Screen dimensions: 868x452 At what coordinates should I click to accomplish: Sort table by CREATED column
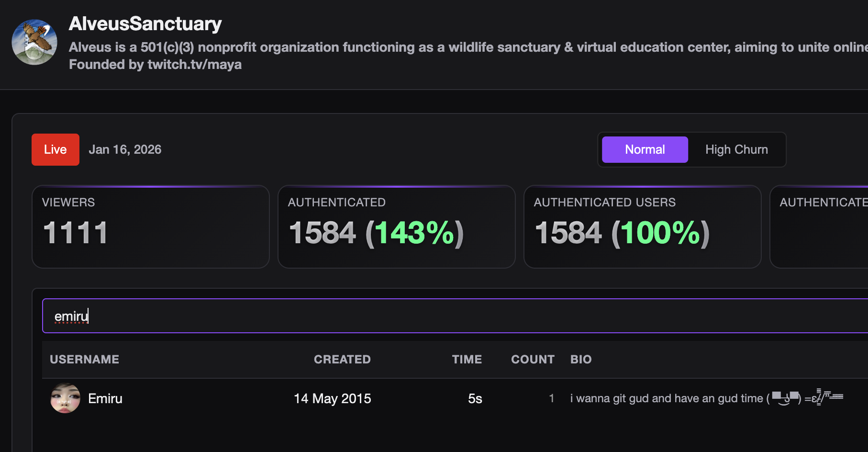point(342,360)
